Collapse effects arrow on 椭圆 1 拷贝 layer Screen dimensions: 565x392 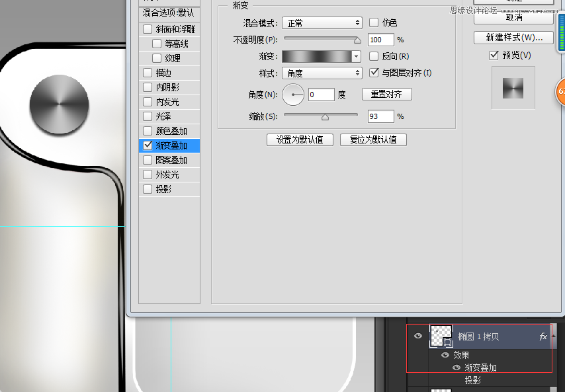click(553, 336)
